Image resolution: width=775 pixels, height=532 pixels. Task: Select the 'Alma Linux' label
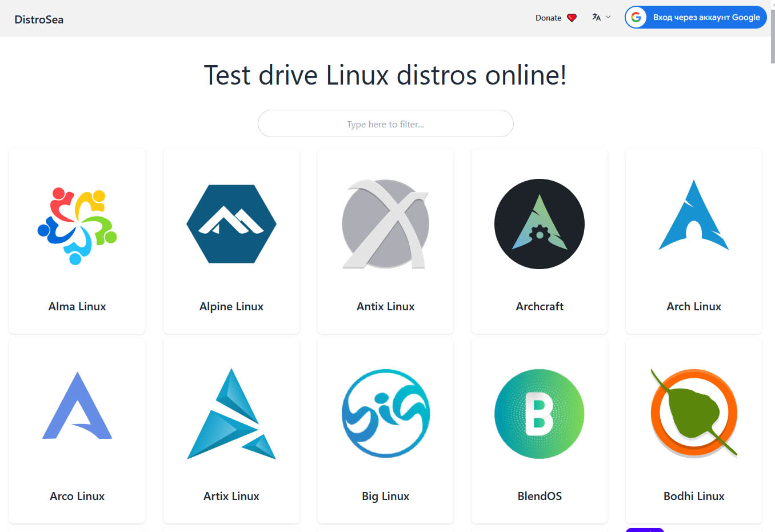[77, 306]
